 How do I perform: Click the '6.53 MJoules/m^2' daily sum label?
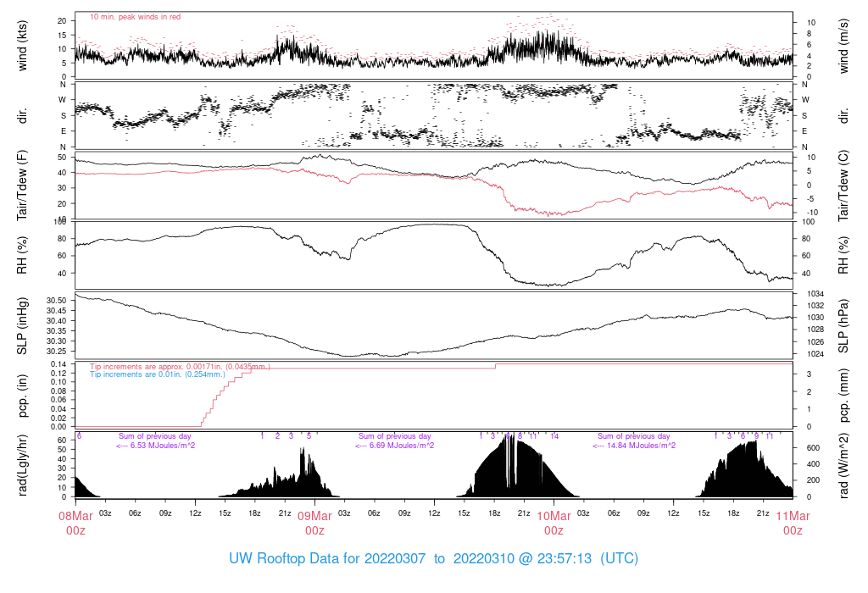155,446
